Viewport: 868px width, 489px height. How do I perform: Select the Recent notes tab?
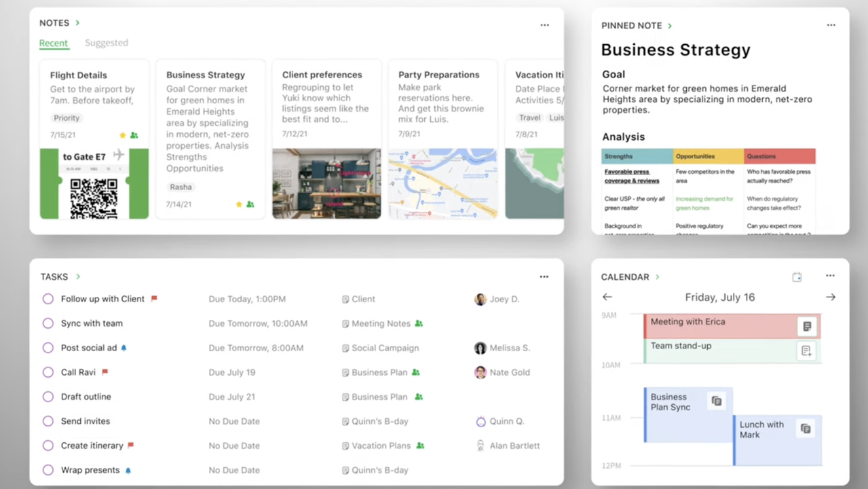[53, 43]
